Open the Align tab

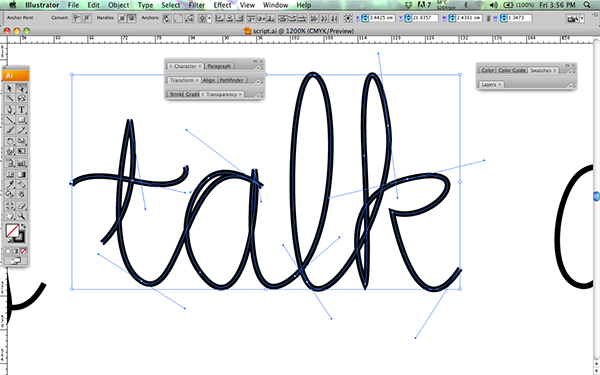tap(209, 80)
